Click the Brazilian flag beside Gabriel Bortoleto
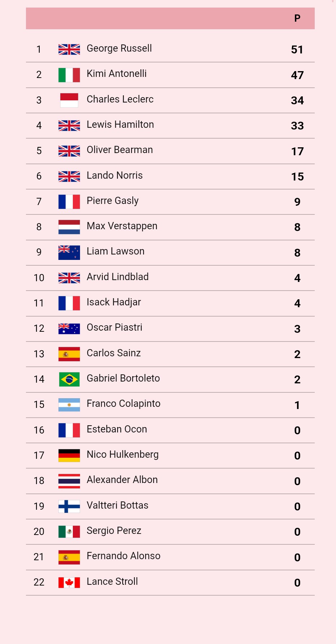Viewport: 336px width, 644px height. coord(69,379)
